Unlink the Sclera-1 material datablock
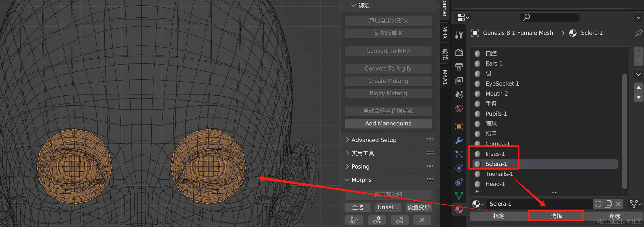The height and width of the screenshot is (227, 644). [x=618, y=204]
